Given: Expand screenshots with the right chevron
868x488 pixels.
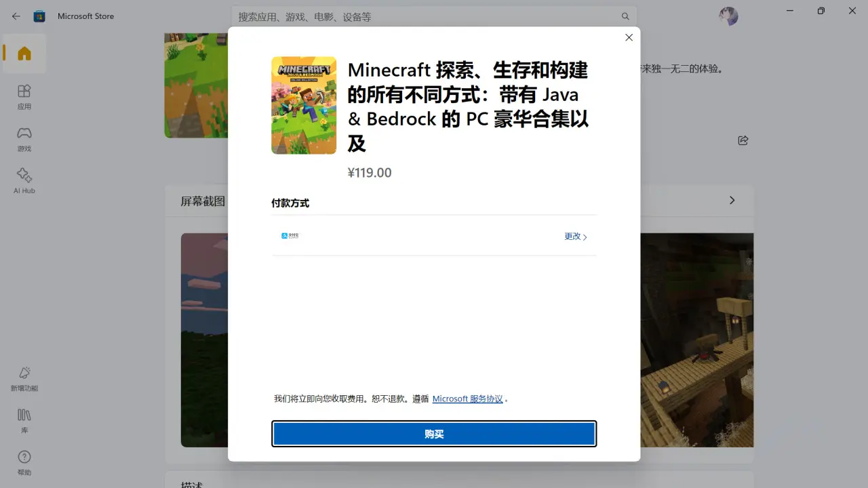Looking at the screenshot, I should point(732,201).
